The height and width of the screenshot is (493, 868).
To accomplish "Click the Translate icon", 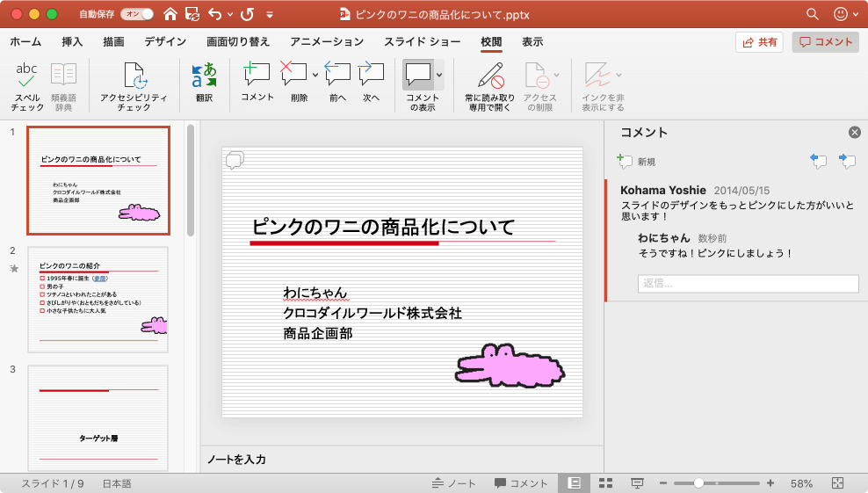I will click(204, 85).
